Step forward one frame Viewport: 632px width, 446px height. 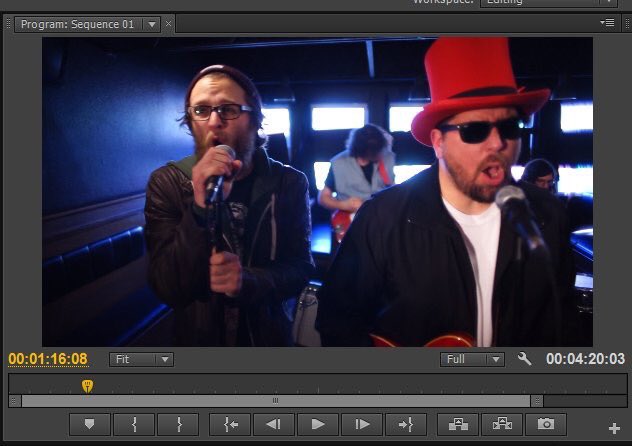pyautogui.click(x=362, y=424)
